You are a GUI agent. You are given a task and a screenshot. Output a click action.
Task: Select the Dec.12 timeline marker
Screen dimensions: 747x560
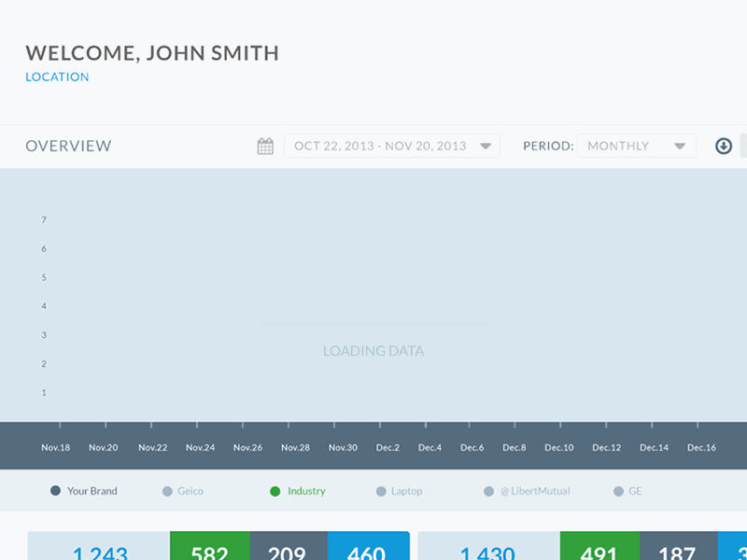coord(606,448)
